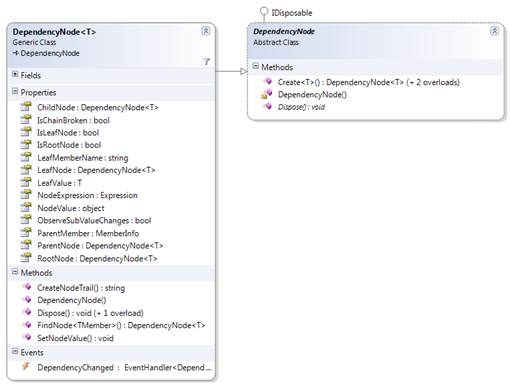This screenshot has width=510, height=386.
Task: Select 'DependencyChanged' event text
Action: click(75, 368)
